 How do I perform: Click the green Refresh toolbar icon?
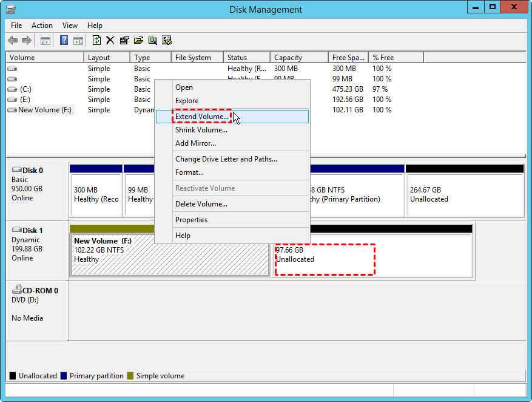click(96, 41)
